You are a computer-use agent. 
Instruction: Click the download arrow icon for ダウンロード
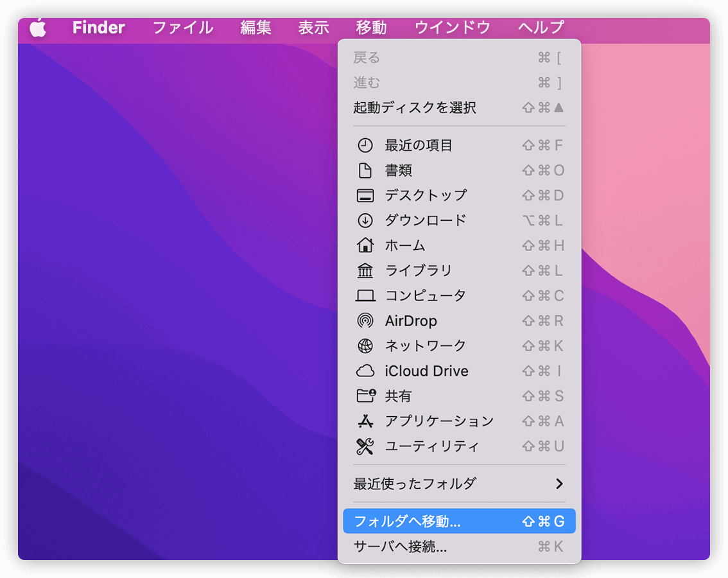coord(365,220)
